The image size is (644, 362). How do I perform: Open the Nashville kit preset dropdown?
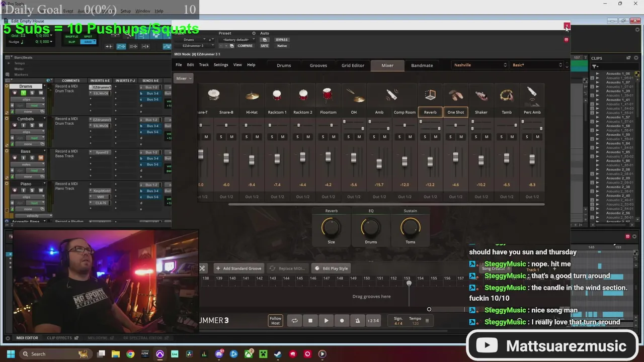[480, 65]
